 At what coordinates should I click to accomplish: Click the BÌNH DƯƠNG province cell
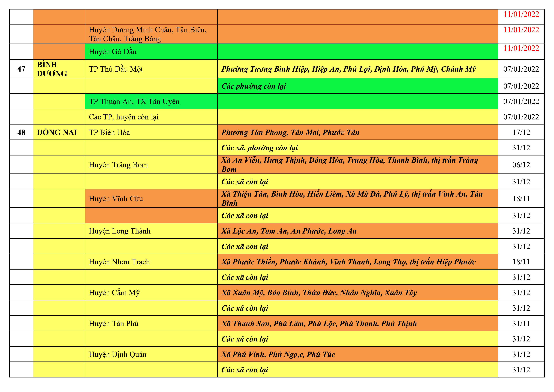point(59,69)
